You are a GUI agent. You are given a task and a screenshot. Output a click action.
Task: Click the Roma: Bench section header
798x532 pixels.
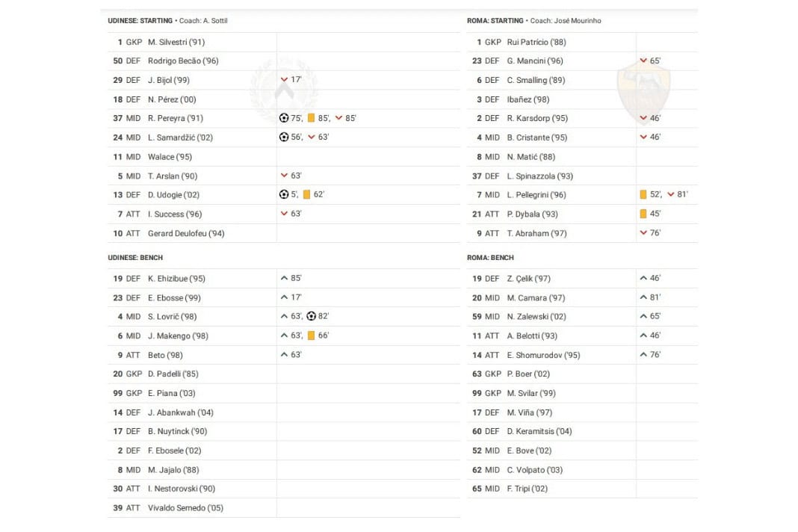point(490,258)
